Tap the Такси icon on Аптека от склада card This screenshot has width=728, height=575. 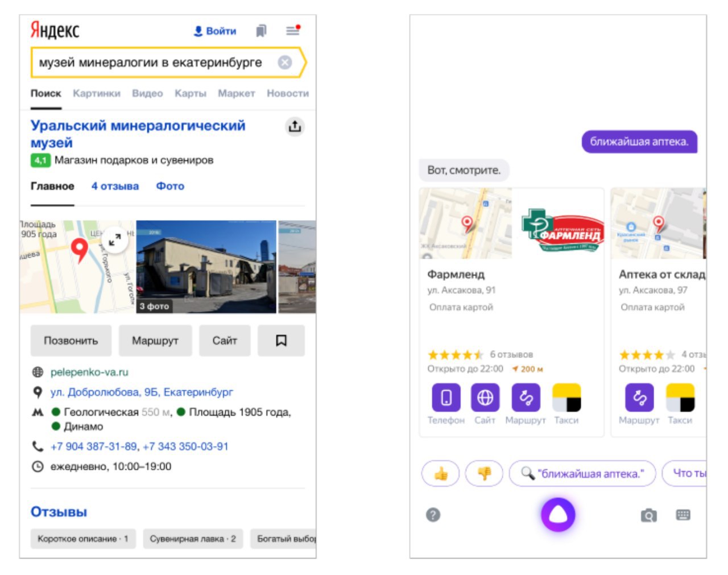click(x=680, y=397)
